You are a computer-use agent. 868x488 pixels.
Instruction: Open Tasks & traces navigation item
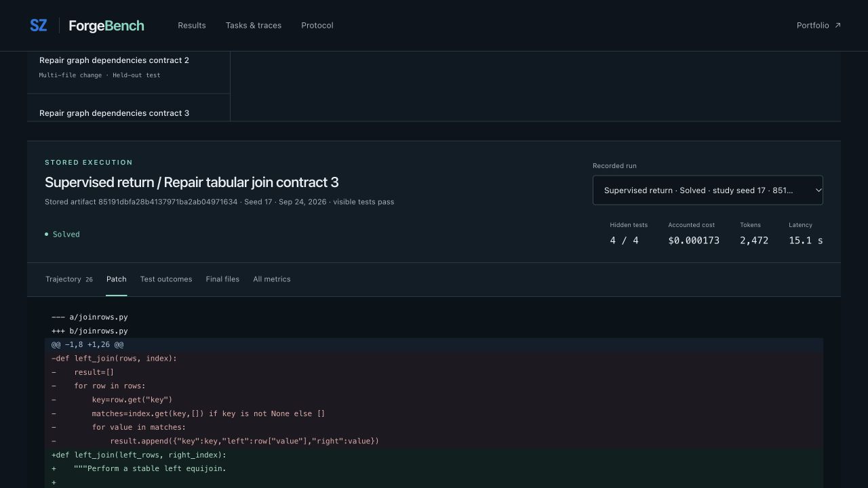254,25
